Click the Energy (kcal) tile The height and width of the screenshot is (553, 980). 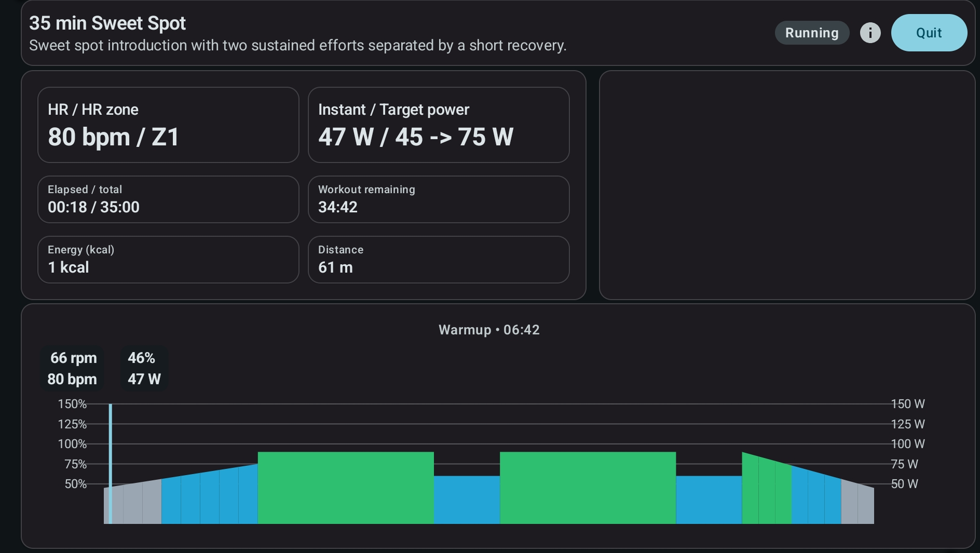pyautogui.click(x=168, y=260)
